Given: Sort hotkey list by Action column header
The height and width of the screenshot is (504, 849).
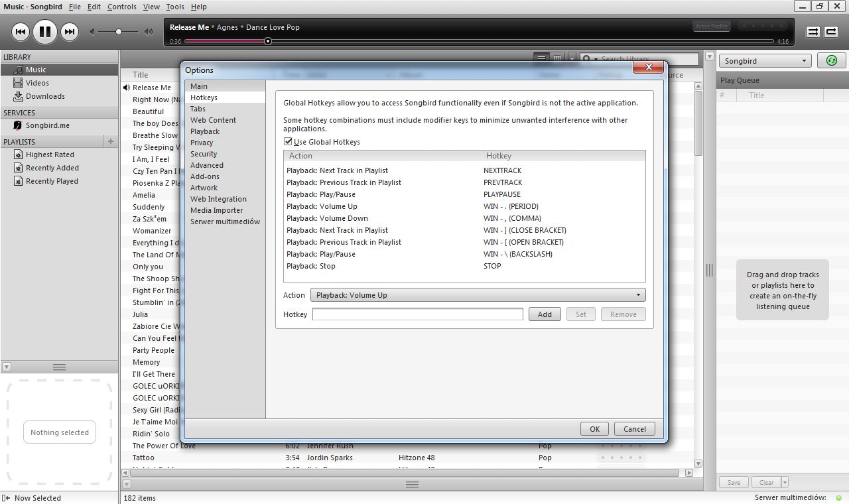Looking at the screenshot, I should point(383,156).
